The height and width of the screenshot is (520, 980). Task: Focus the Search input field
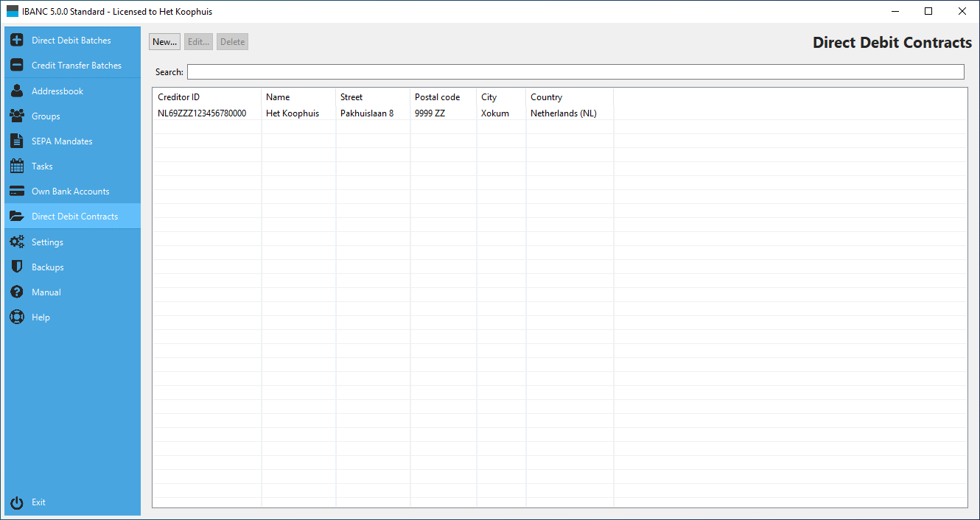click(x=575, y=72)
